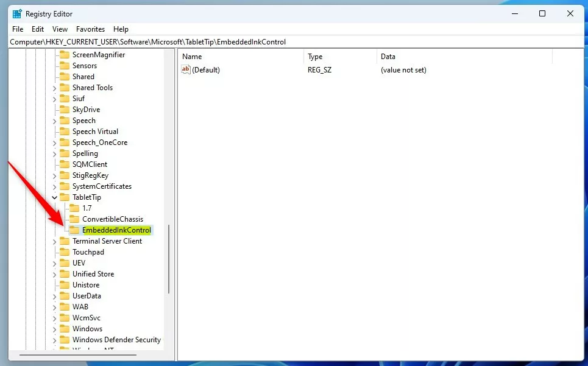Select the Terminal Server Client label
The image size is (588, 366).
[x=107, y=241]
